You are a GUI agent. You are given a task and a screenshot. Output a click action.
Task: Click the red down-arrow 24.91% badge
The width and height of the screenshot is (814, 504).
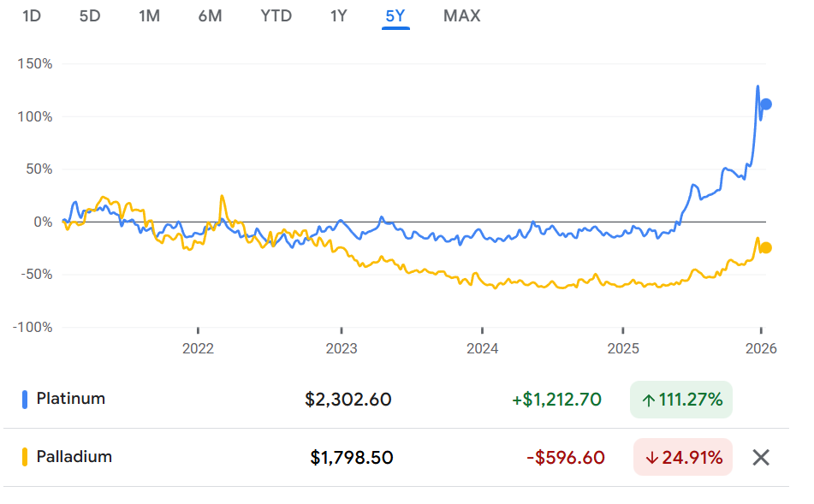[682, 457]
